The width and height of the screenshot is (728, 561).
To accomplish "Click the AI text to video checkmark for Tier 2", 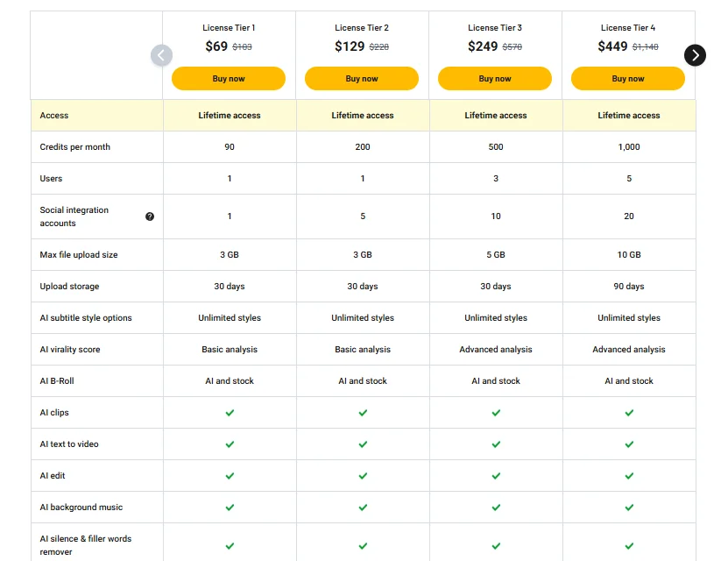I will pos(363,444).
